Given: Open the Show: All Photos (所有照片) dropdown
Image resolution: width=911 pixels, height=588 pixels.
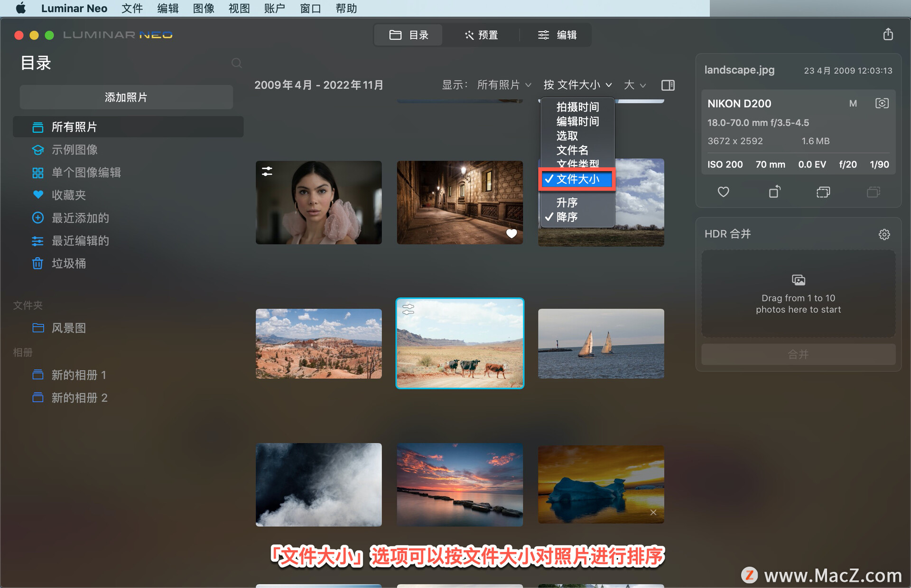Looking at the screenshot, I should pyautogui.click(x=503, y=85).
